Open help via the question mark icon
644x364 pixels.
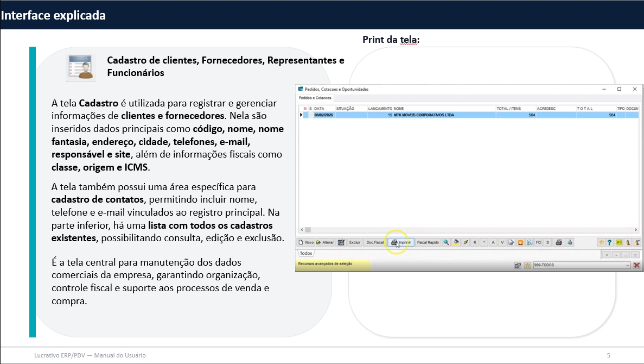(x=609, y=242)
